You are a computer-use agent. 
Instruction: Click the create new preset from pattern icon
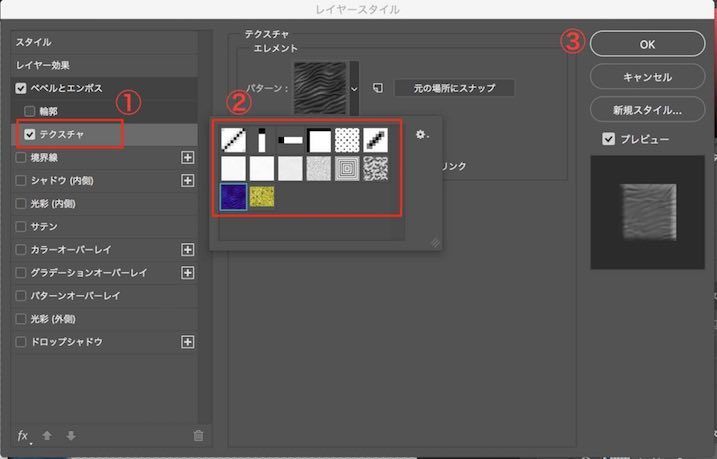tap(378, 88)
